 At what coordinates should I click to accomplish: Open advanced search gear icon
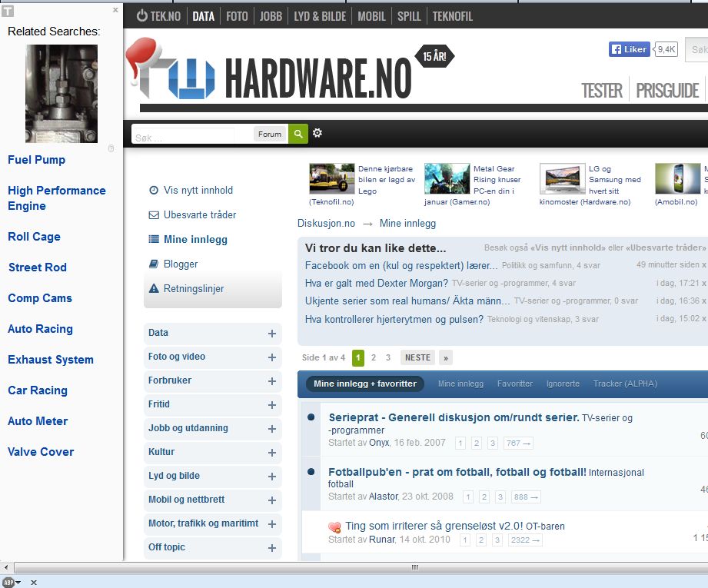(317, 133)
